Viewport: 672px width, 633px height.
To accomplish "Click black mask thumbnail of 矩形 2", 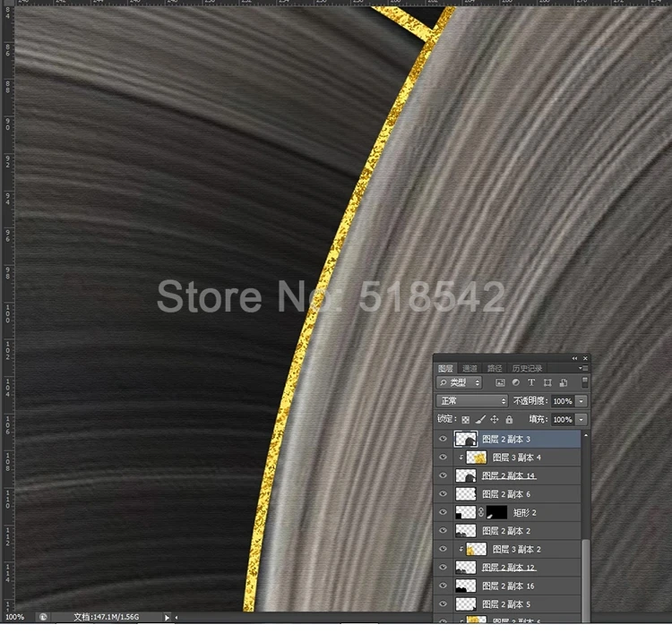I will (496, 513).
